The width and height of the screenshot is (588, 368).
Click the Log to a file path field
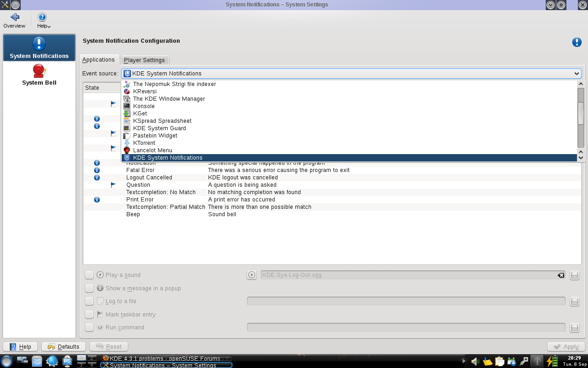point(406,301)
